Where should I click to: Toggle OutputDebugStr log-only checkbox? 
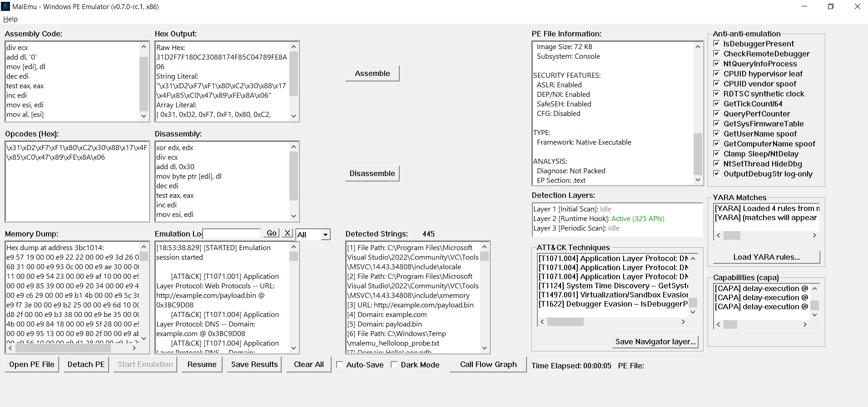[x=717, y=174]
